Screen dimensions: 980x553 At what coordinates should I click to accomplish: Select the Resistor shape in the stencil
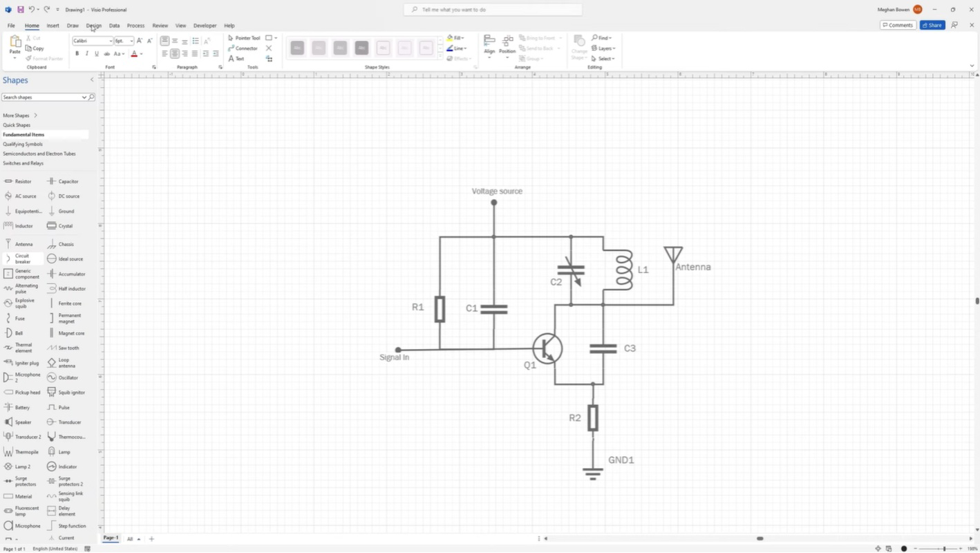point(23,181)
